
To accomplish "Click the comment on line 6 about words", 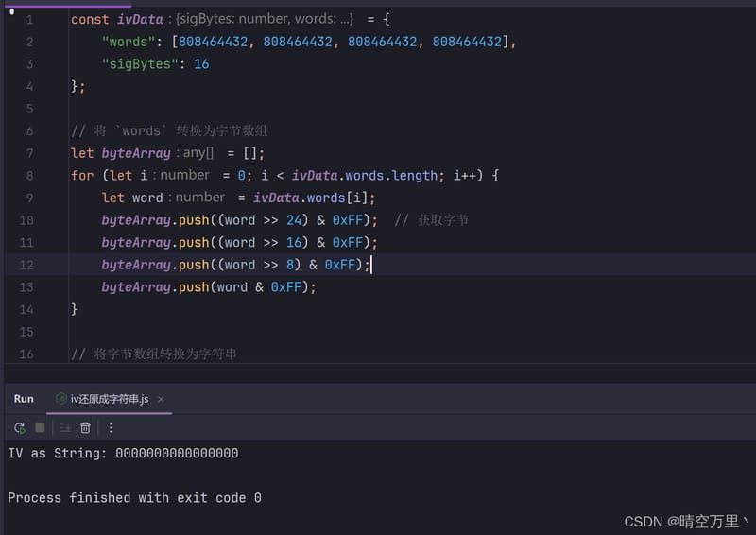I will coord(169,131).
